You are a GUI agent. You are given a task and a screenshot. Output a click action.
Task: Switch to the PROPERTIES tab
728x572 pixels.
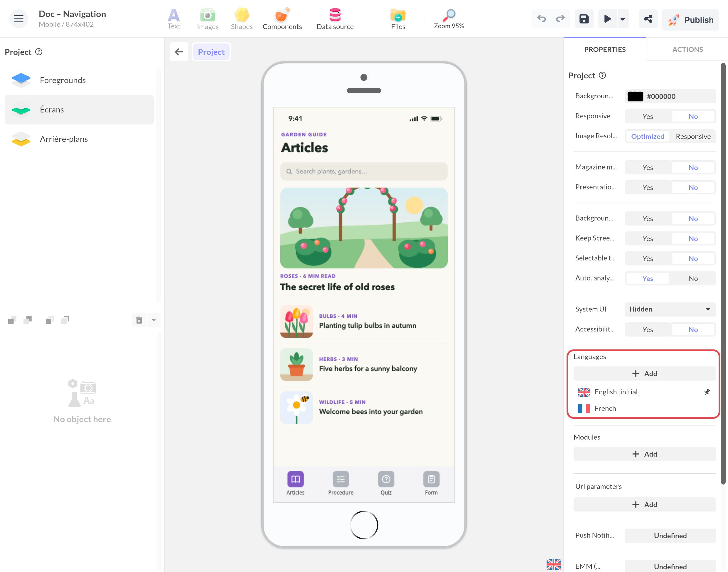605,50
